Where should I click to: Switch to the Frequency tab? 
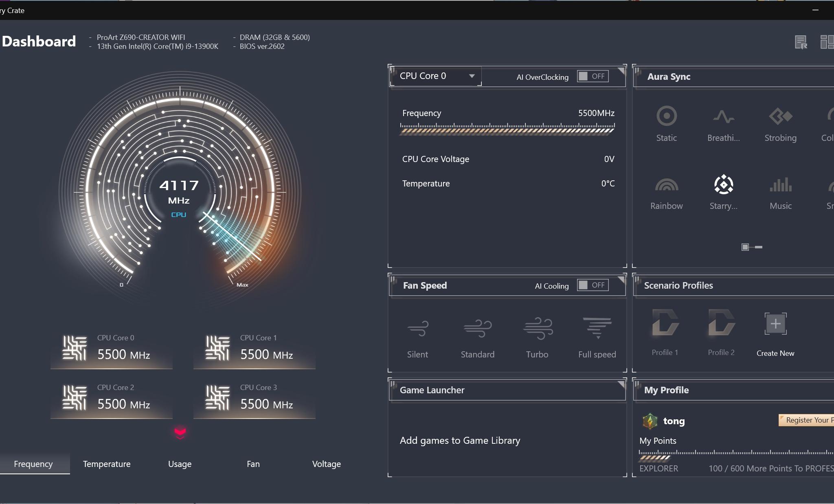coord(33,464)
